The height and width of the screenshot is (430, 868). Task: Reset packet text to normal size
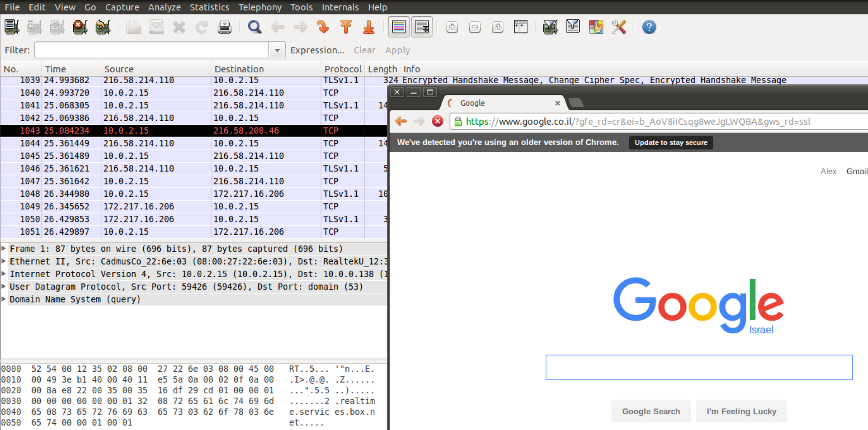pos(498,27)
